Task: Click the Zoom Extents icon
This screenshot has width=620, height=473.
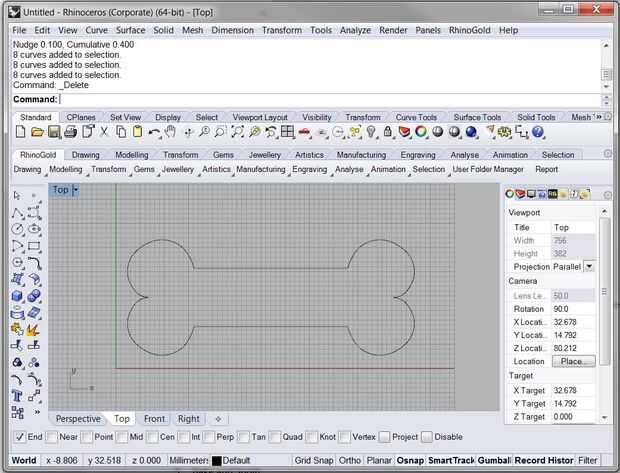Action: click(237, 132)
